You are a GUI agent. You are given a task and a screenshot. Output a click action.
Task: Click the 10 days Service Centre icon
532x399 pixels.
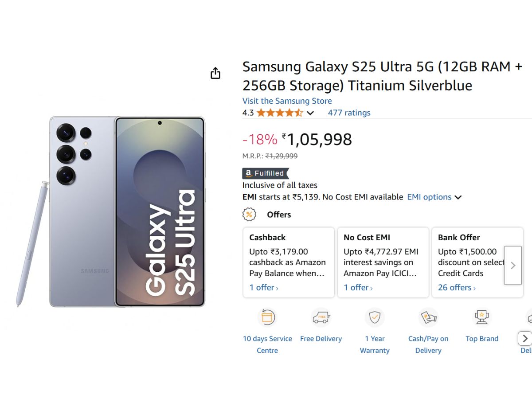(x=267, y=317)
